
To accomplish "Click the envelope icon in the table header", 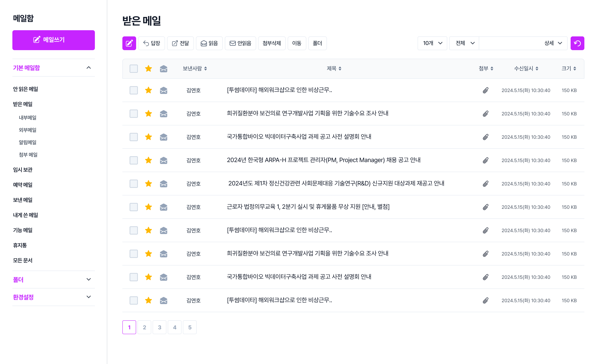I will (164, 69).
